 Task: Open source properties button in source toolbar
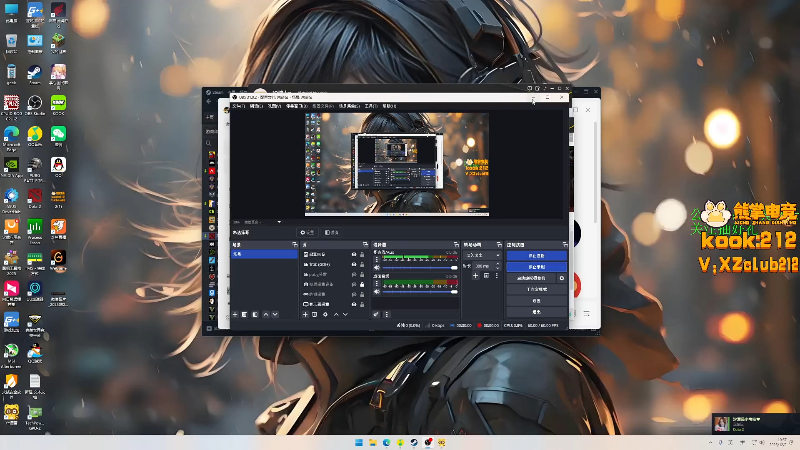(307, 233)
